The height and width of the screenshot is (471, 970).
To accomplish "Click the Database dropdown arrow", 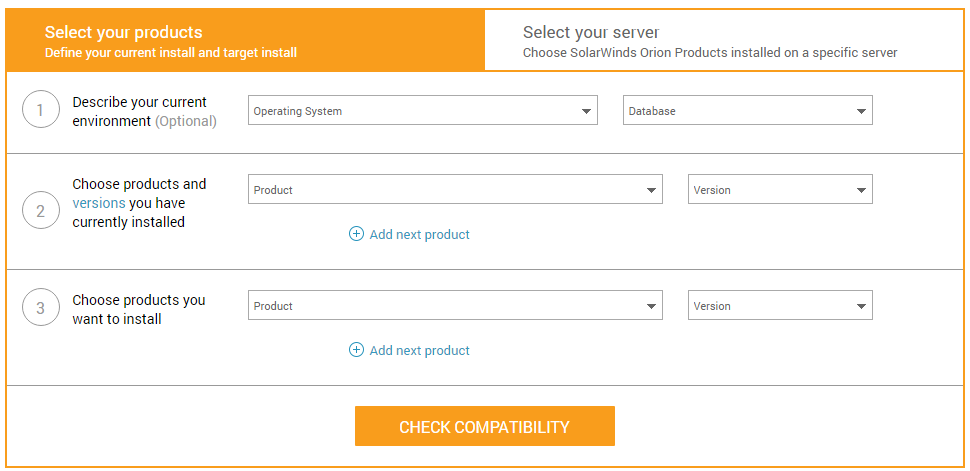I will (x=861, y=111).
